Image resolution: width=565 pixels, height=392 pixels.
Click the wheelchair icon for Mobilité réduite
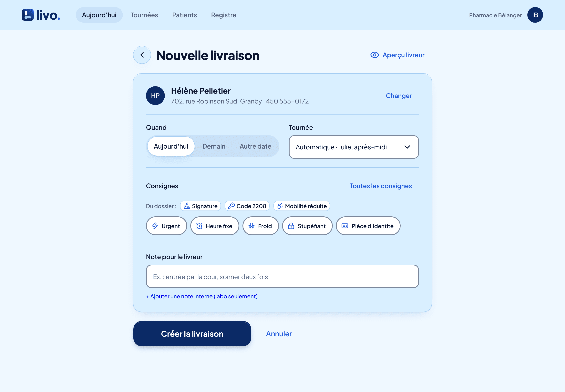(280, 206)
